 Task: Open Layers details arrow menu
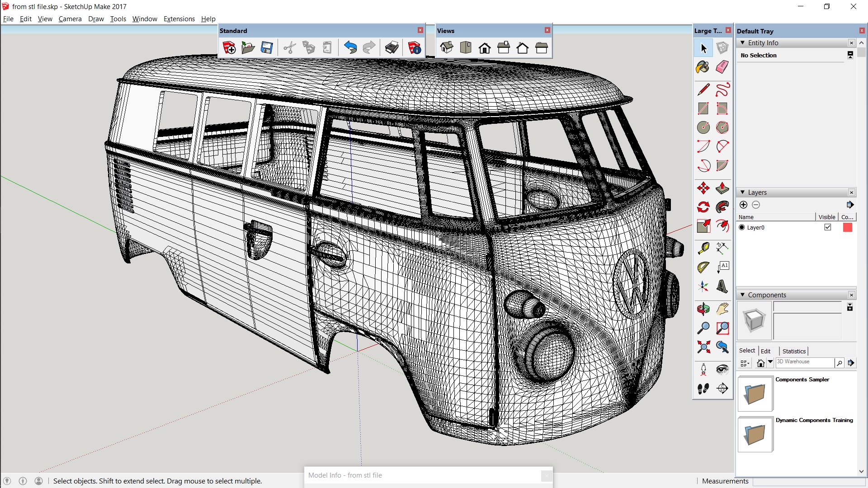coord(850,205)
